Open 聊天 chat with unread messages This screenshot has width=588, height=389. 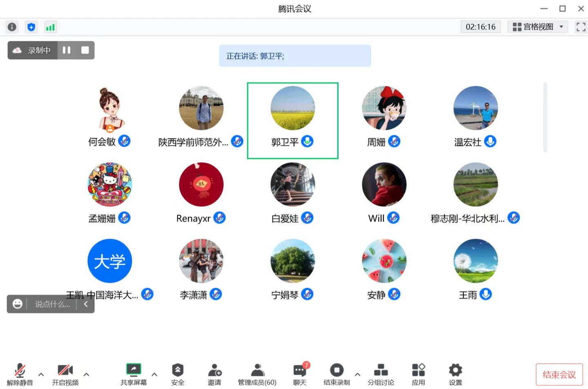[300, 373]
